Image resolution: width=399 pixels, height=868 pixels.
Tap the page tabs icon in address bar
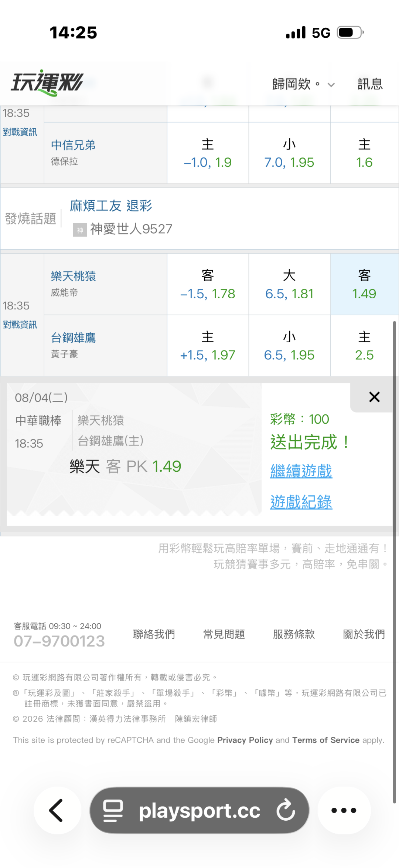(x=113, y=810)
